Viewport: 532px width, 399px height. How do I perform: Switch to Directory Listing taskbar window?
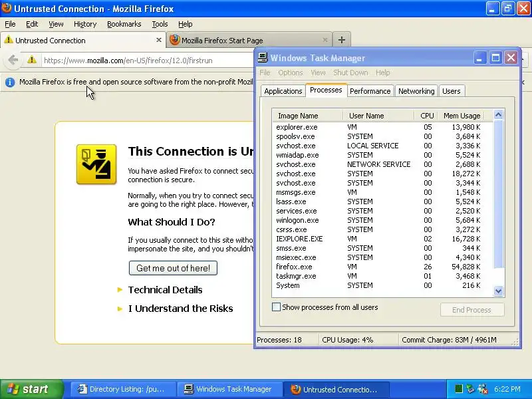pyautogui.click(x=124, y=389)
